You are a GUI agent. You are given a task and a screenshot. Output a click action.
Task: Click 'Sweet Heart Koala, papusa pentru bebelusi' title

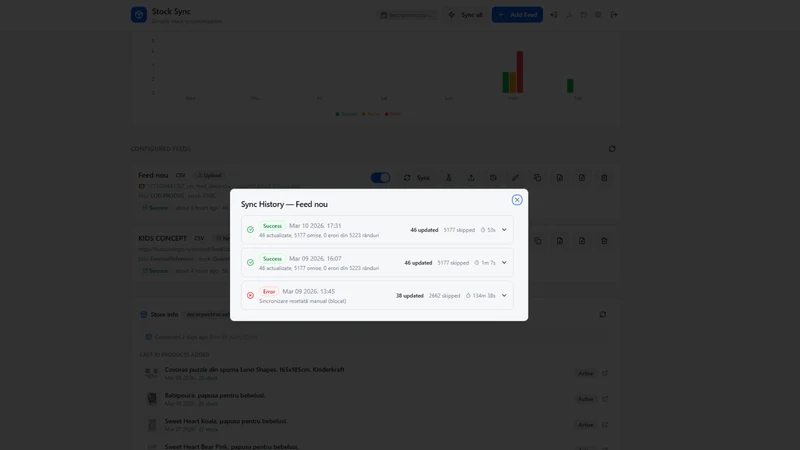[226, 421]
